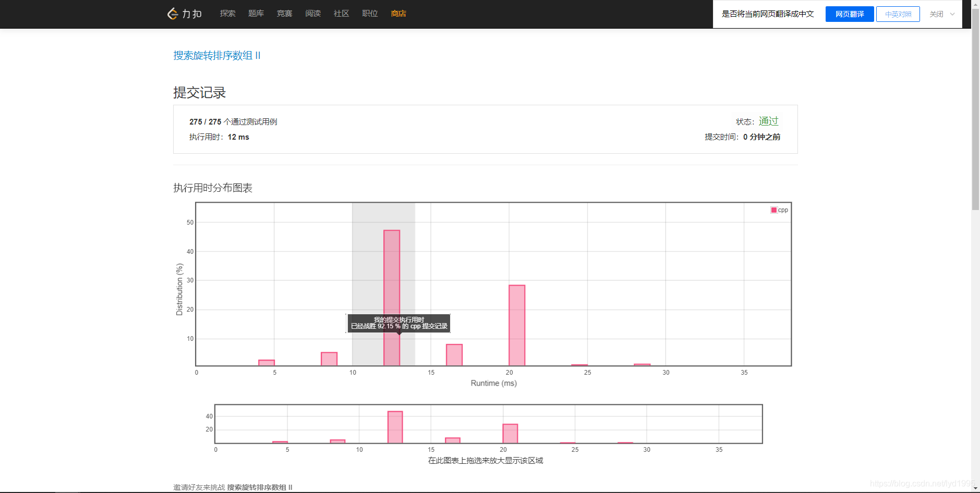
Task: Click the 在此图表上拖选来放大显示该区域 hint text
Action: [x=486, y=461]
